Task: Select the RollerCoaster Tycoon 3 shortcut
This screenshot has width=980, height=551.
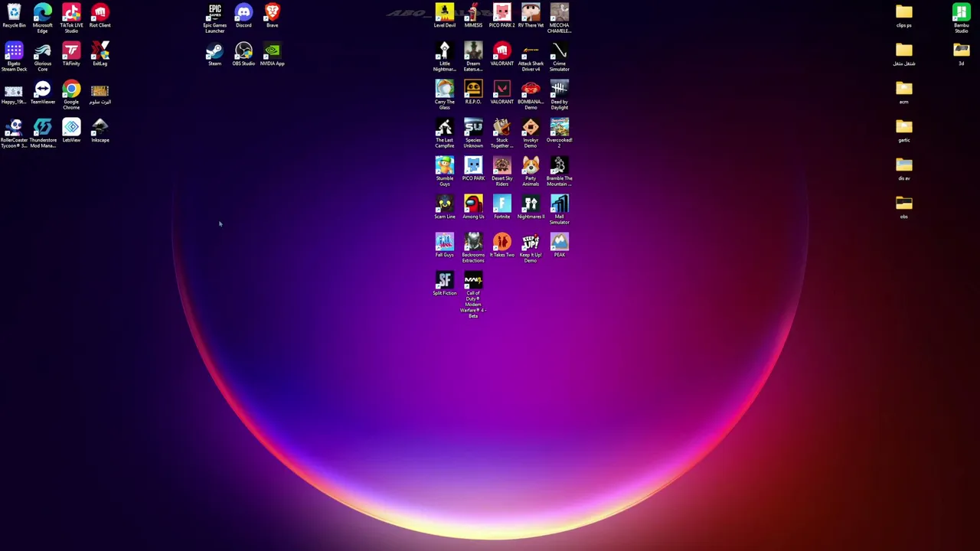Action: (x=14, y=132)
